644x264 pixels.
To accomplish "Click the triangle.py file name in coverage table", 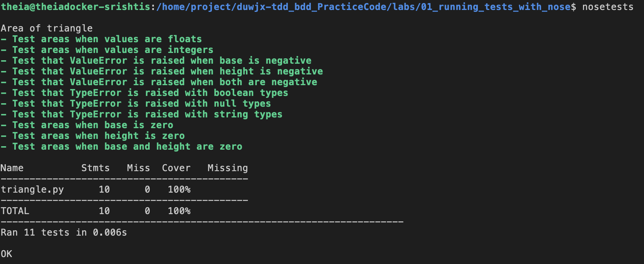I will pyautogui.click(x=32, y=190).
